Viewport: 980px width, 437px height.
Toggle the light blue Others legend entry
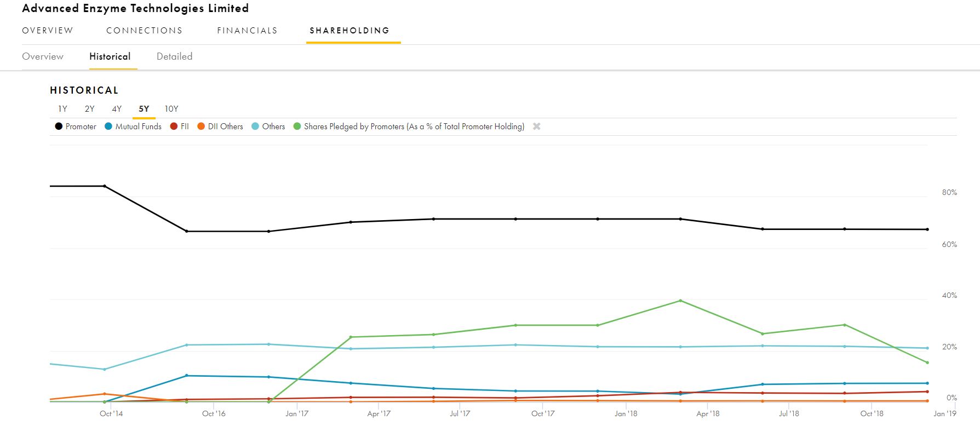point(268,127)
